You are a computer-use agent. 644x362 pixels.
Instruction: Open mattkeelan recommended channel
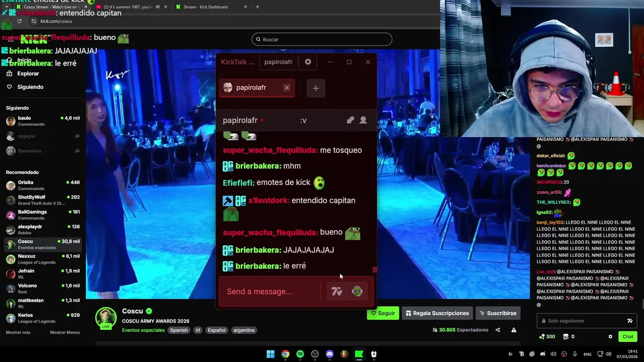point(43,303)
